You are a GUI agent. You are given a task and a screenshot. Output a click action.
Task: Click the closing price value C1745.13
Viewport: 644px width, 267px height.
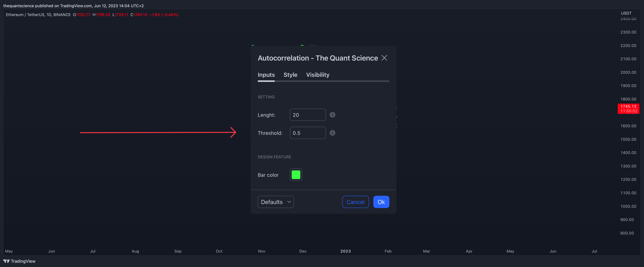(x=139, y=15)
